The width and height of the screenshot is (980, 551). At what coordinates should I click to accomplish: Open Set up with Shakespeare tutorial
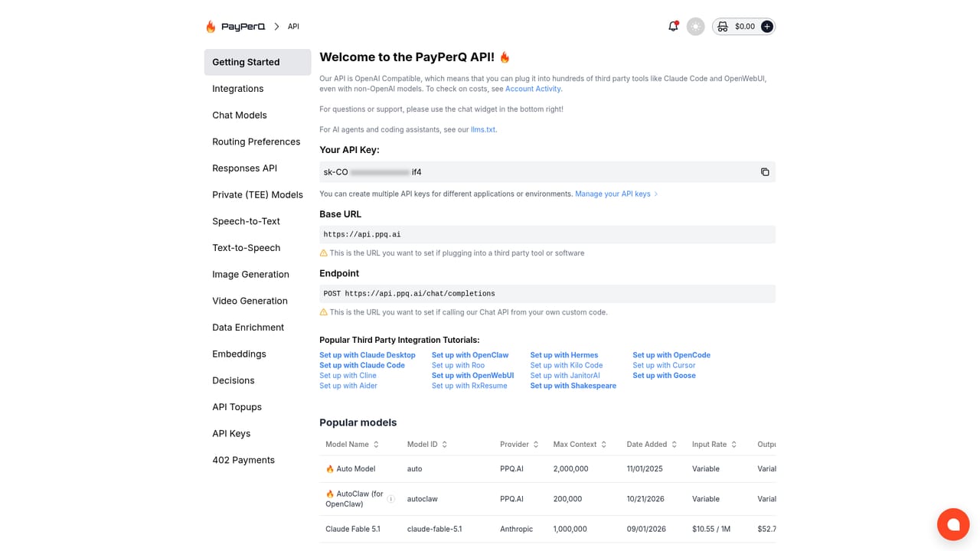[573, 386]
